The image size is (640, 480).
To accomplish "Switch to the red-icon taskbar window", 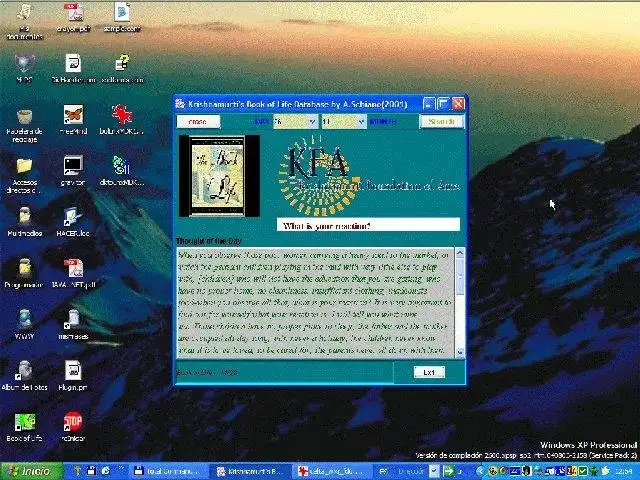I will click(x=332, y=471).
